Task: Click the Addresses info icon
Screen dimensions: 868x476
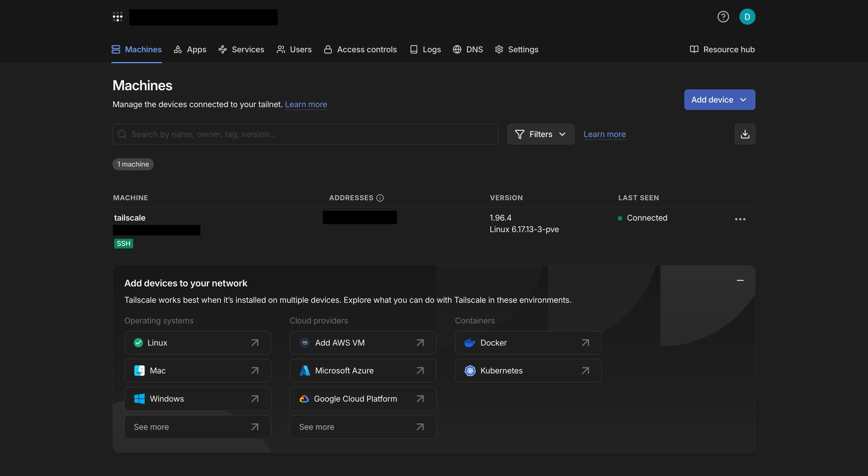Action: [380, 198]
